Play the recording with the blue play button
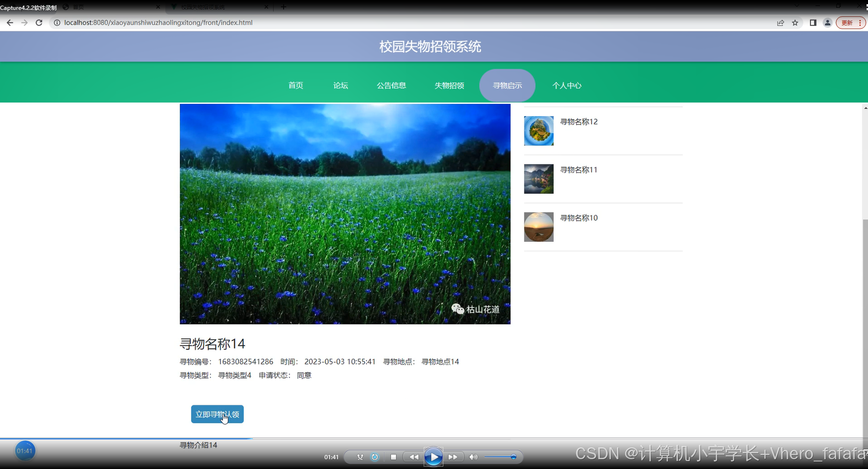The width and height of the screenshot is (868, 469). click(433, 456)
